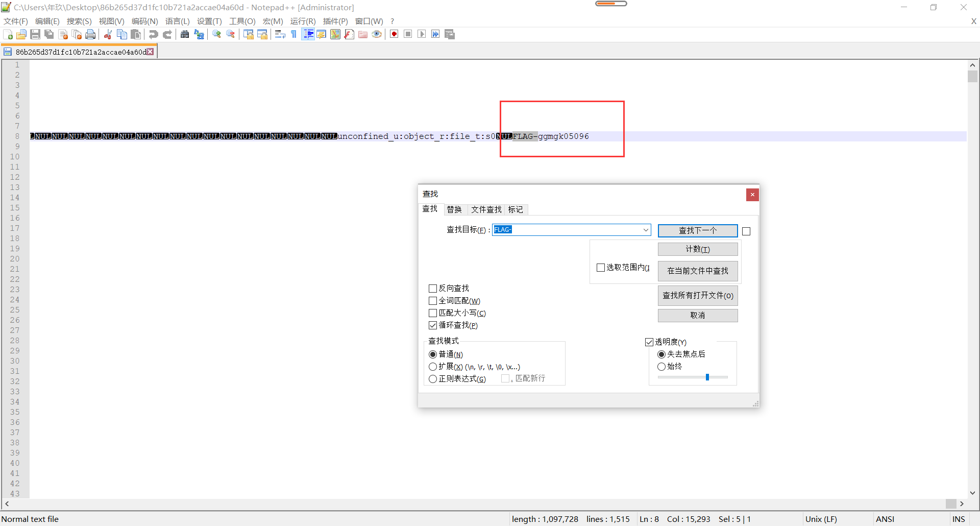Redo action toolbar arrow
This screenshot has height=526, width=980.
point(167,34)
